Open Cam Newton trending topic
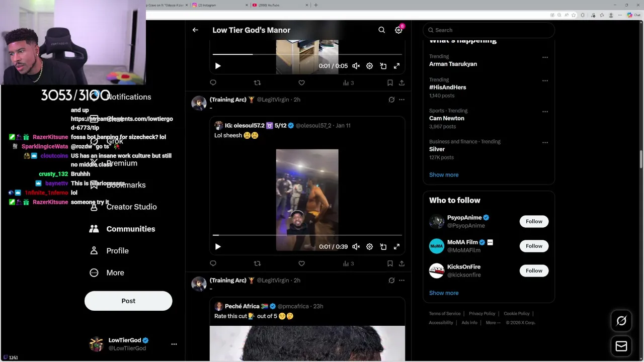Image resolution: width=644 pixels, height=362 pixels. pyautogui.click(x=447, y=119)
